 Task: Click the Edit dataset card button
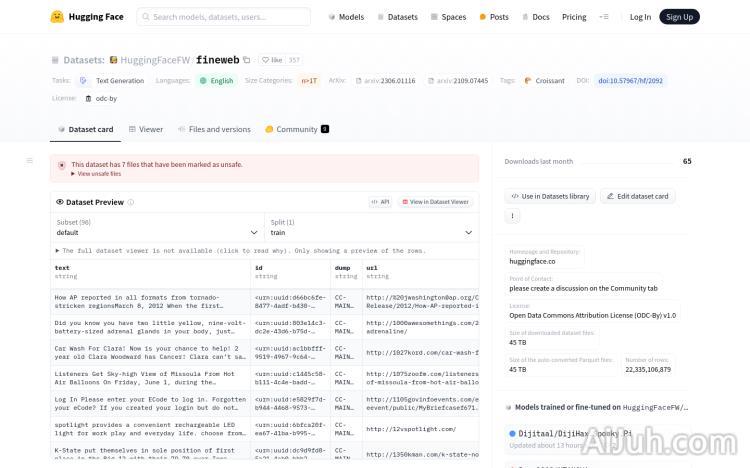tap(637, 196)
